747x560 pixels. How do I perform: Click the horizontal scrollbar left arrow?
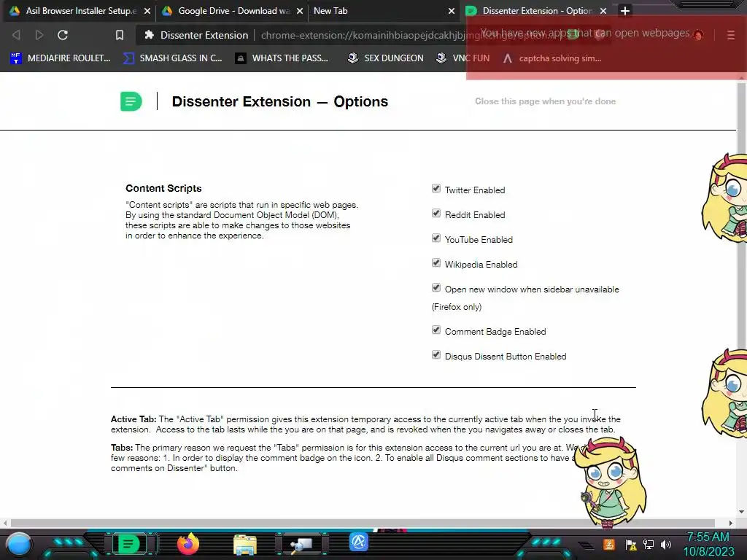(x=5, y=523)
